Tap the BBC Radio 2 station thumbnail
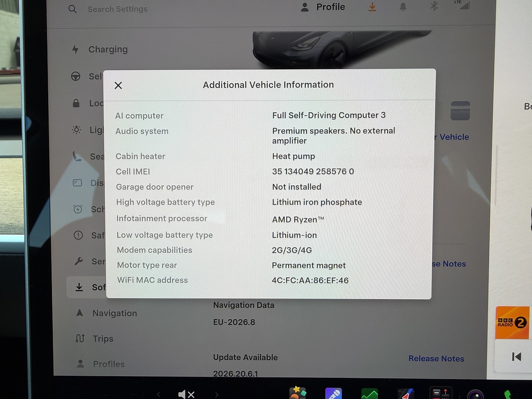The width and height of the screenshot is (532, 399). [x=512, y=323]
